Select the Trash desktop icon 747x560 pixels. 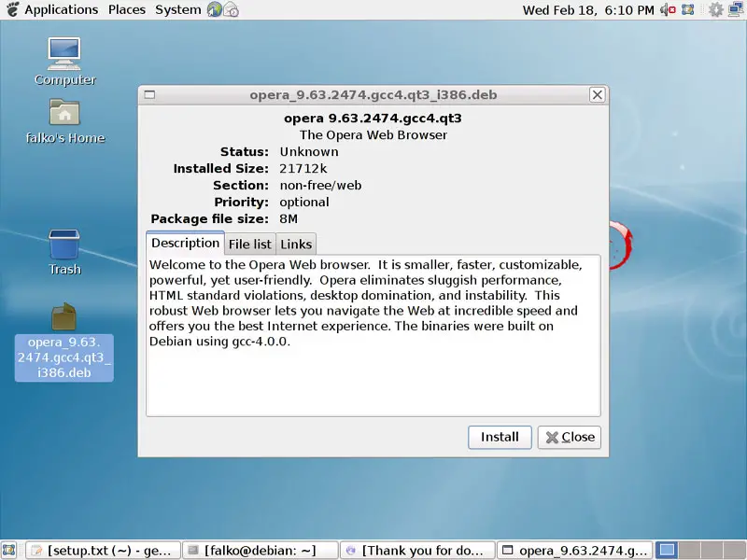point(64,252)
